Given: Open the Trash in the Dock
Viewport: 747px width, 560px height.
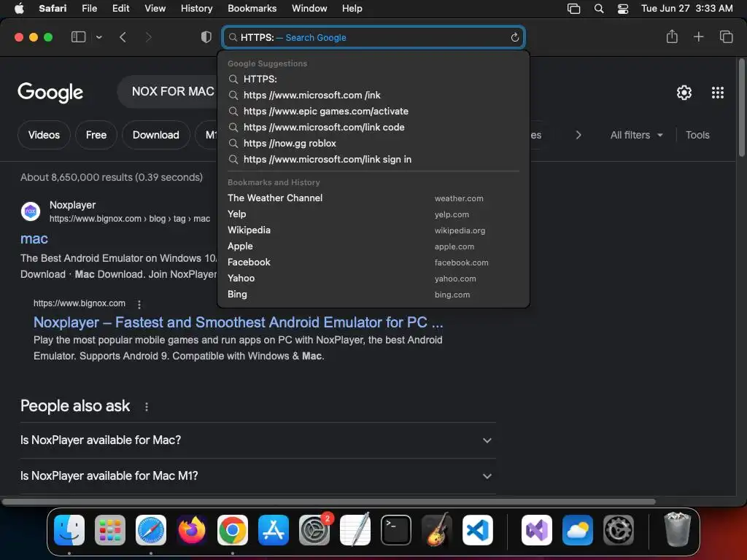Looking at the screenshot, I should coord(677,529).
